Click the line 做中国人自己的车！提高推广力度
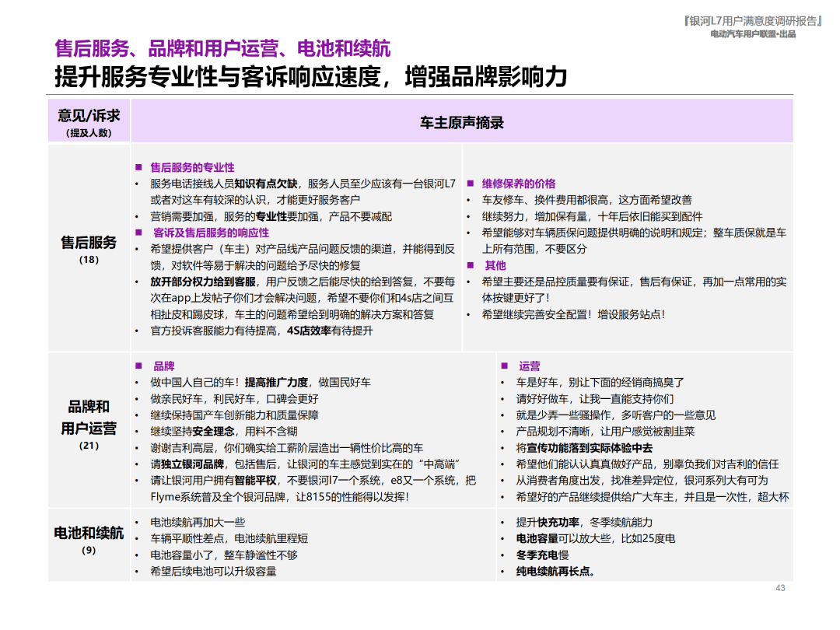This screenshot has width=840, height=630. [261, 383]
